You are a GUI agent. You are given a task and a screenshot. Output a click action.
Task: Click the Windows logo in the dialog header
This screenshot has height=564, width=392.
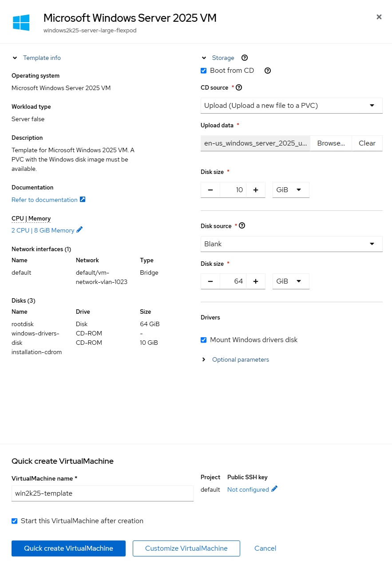[20, 22]
